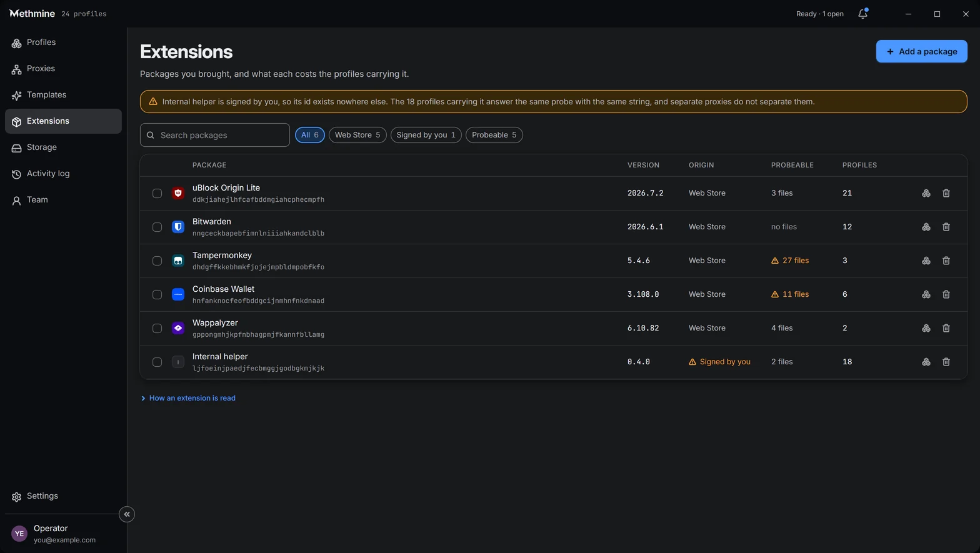
Task: Expand How an extension is read
Action: [x=188, y=398]
